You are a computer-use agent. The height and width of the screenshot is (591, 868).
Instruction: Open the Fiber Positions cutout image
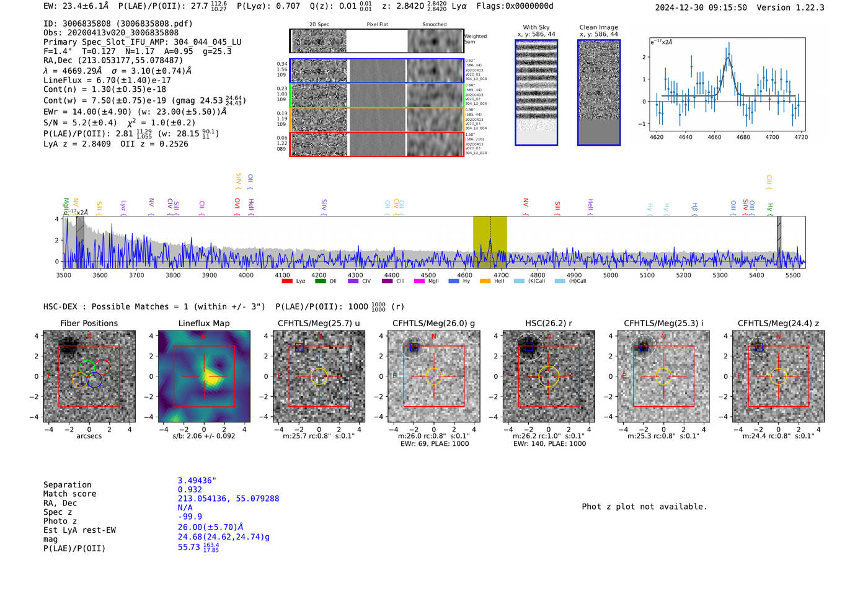89,376
